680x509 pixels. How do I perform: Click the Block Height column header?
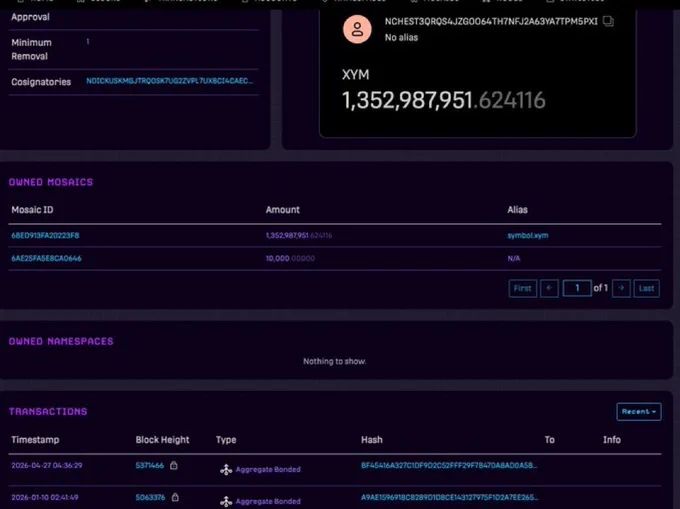pyautogui.click(x=163, y=440)
